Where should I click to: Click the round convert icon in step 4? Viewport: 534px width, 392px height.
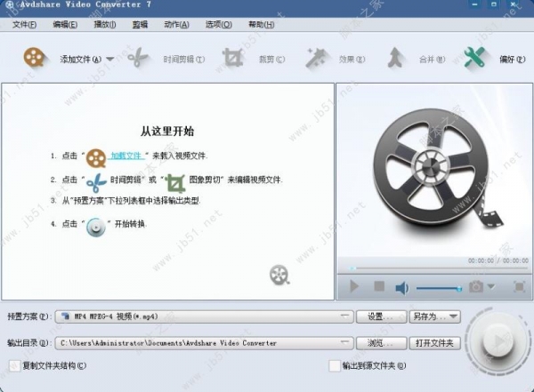[96, 227]
